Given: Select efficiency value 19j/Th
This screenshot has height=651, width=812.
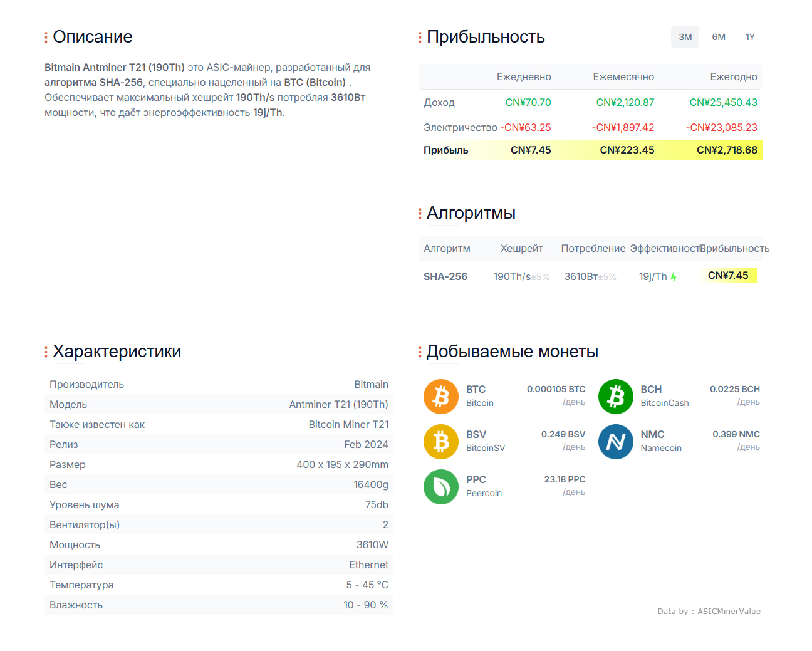Looking at the screenshot, I should click(x=653, y=276).
